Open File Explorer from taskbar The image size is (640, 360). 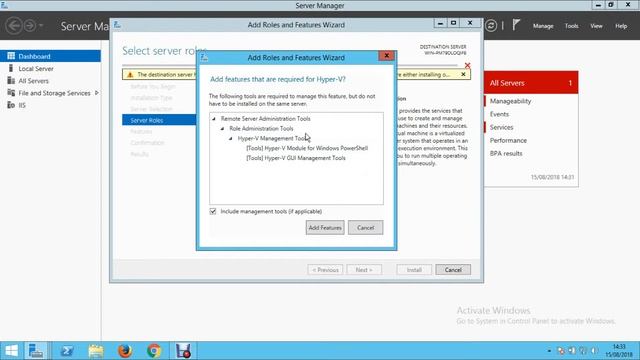96,351
